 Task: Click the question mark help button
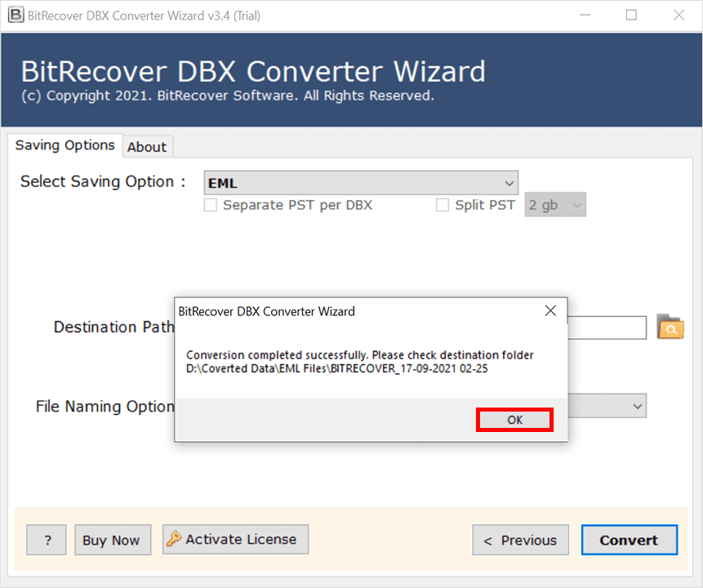pyautogui.click(x=47, y=540)
